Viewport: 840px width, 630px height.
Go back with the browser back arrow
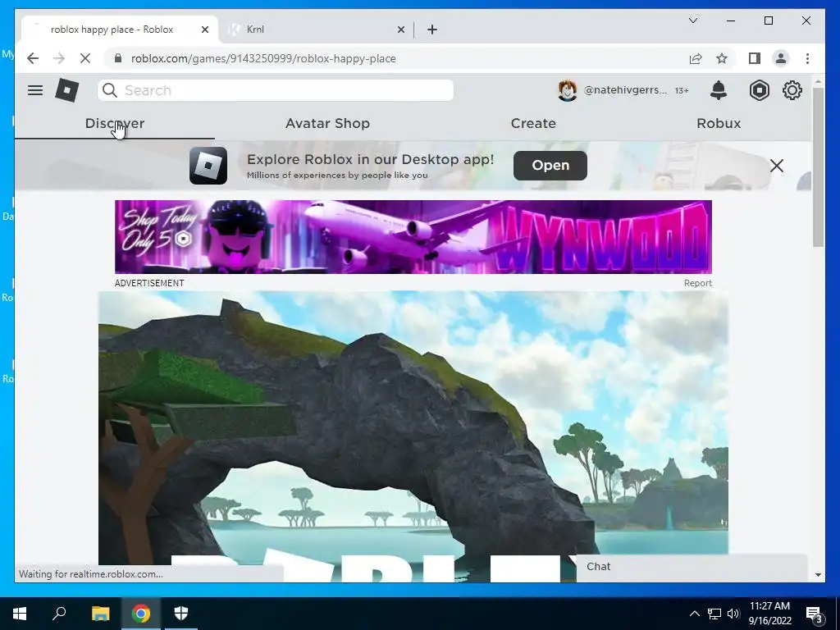[x=33, y=58]
